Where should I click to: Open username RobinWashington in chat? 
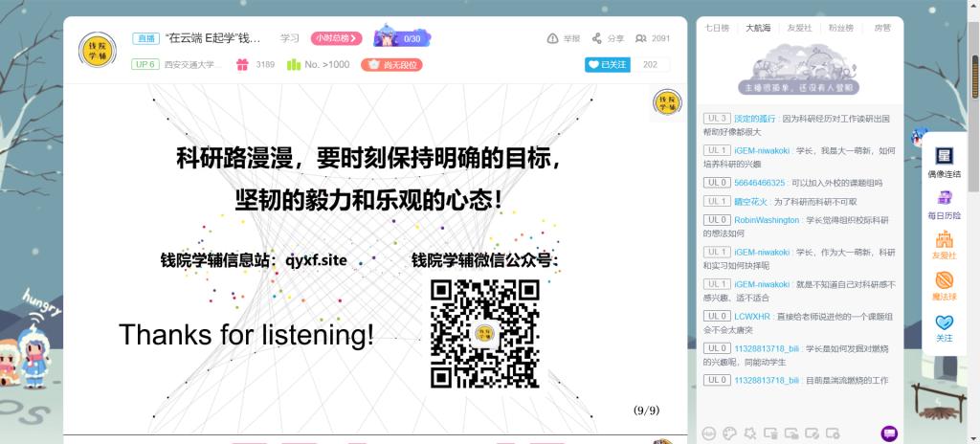pos(767,220)
